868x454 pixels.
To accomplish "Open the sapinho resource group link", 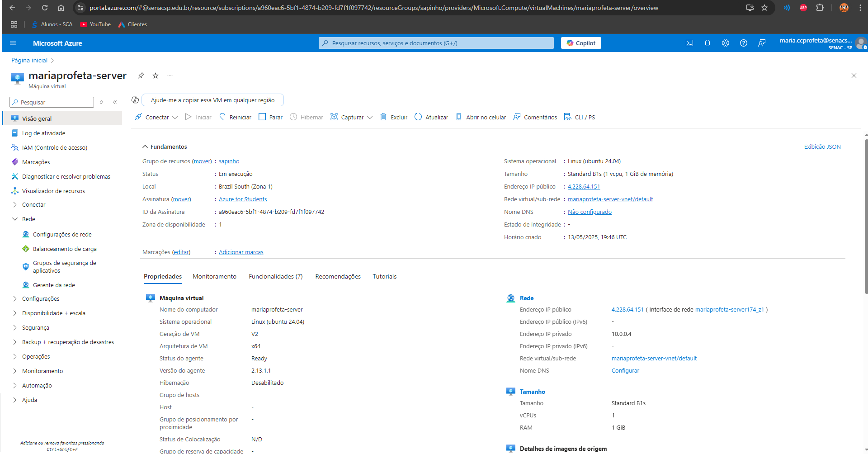I will [x=229, y=161].
